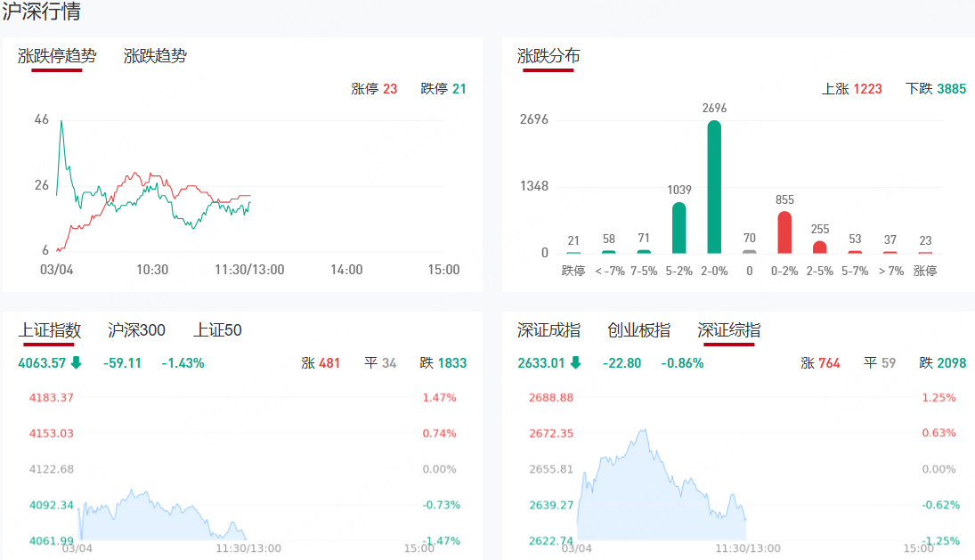Click the red 855 bar for 0-2%
Screen dimensions: 975x560
tap(784, 232)
